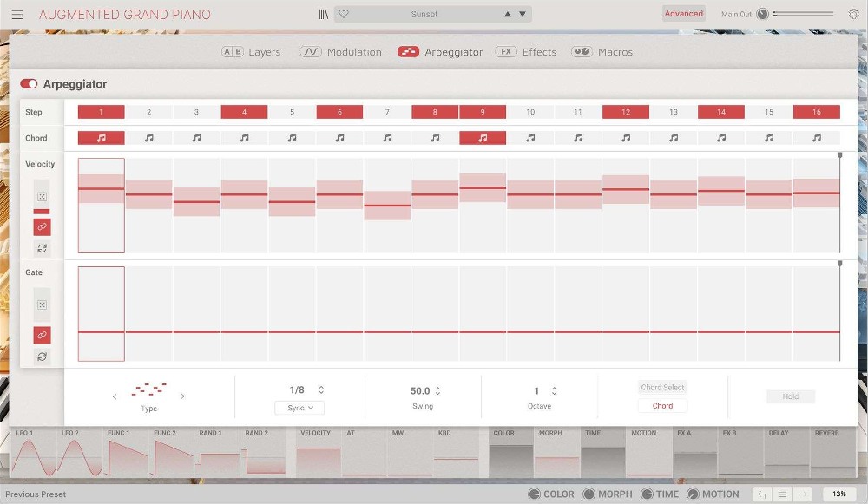Favorite the Sunset preset with the heart icon
The width and height of the screenshot is (868, 504).
343,13
